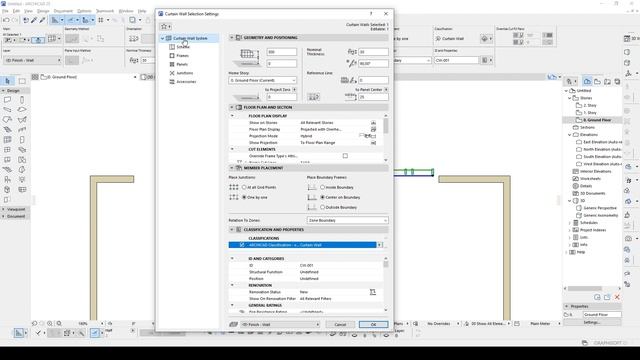Viewport: 640px width, 360px height.
Task: Select the Arrow tool in toolbox
Action: coord(8,81)
